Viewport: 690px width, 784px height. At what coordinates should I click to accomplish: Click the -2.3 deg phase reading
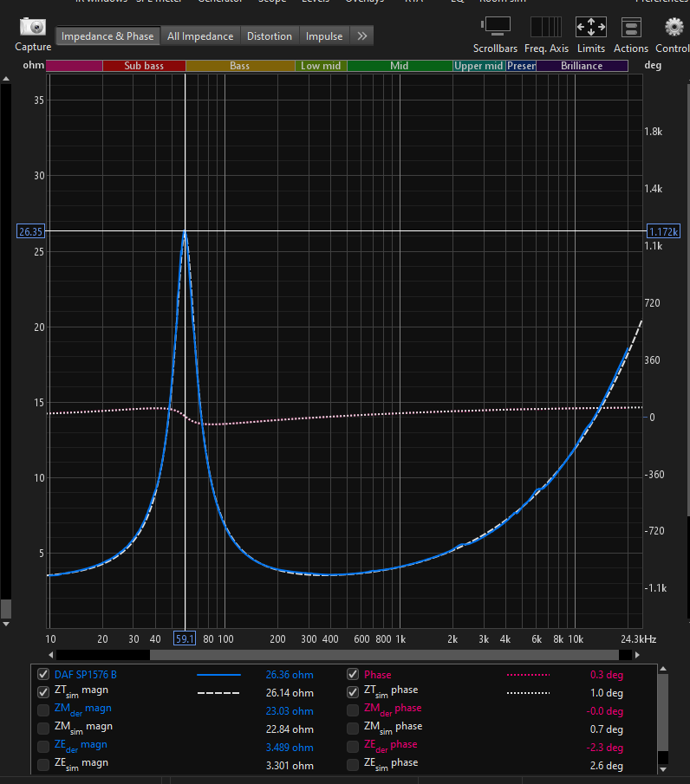[604, 748]
